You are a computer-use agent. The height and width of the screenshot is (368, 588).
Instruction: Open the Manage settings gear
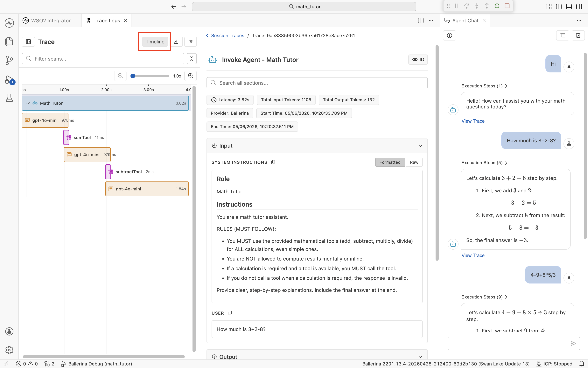9,350
